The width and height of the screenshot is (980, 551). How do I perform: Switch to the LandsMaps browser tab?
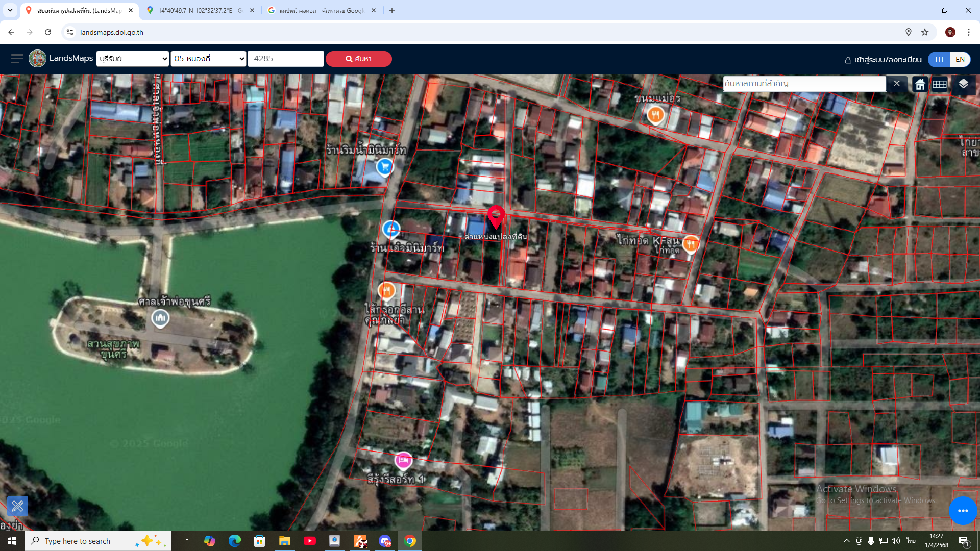(x=80, y=10)
